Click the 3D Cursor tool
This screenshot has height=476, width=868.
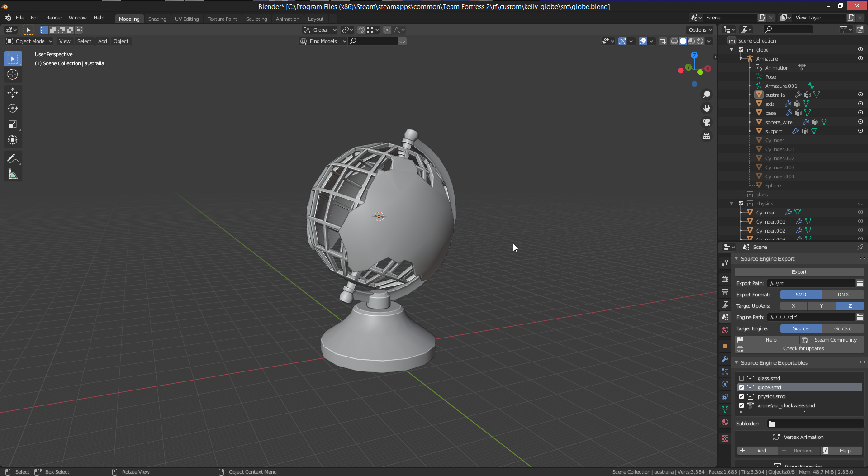[13, 75]
